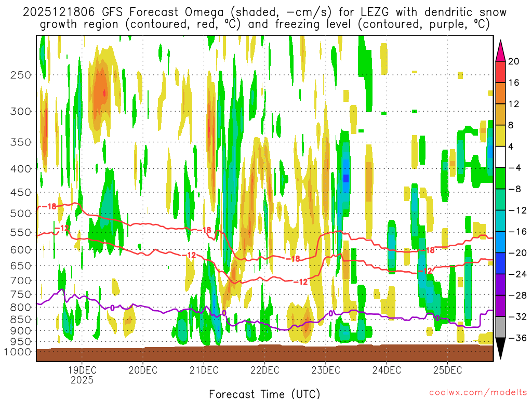Click the '23DEC' time axis label
The width and height of the screenshot is (532, 399).
tap(325, 370)
